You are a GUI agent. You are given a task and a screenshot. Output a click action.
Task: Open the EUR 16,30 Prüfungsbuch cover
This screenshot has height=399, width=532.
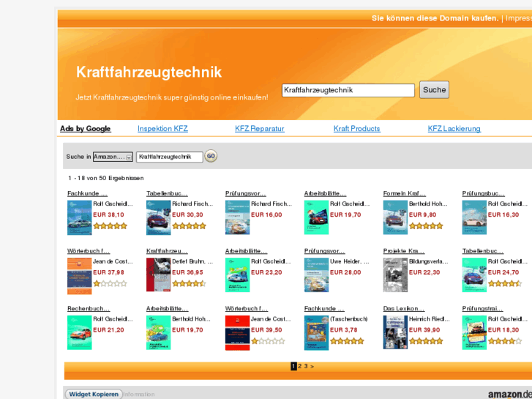(x=474, y=217)
